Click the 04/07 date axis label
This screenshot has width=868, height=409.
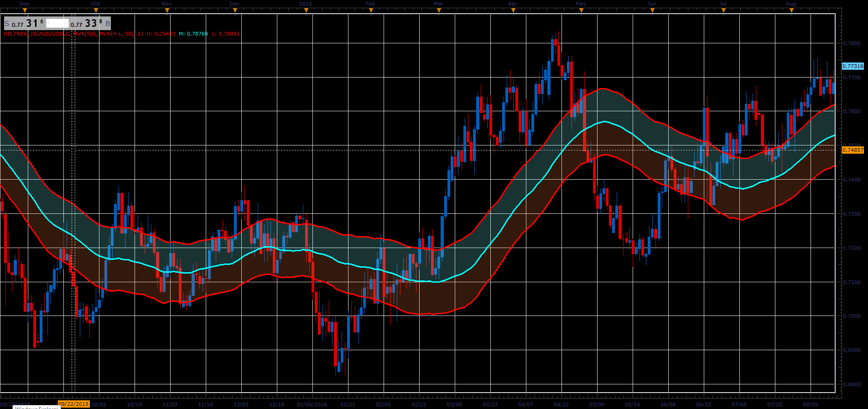pos(525,404)
